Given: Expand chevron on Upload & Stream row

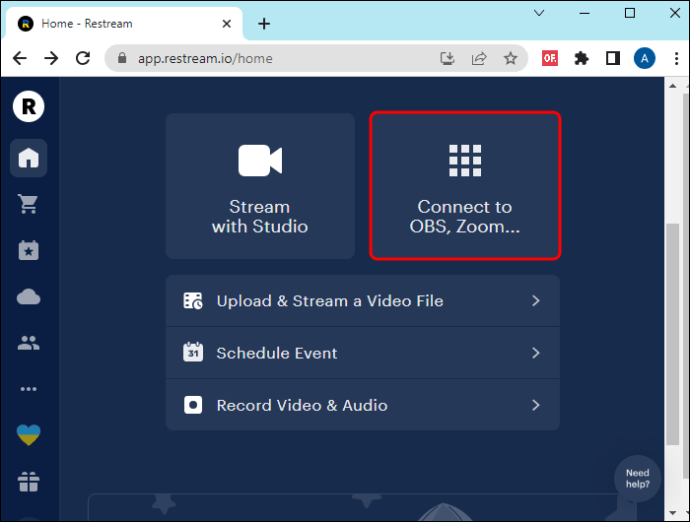Looking at the screenshot, I should pyautogui.click(x=536, y=301).
